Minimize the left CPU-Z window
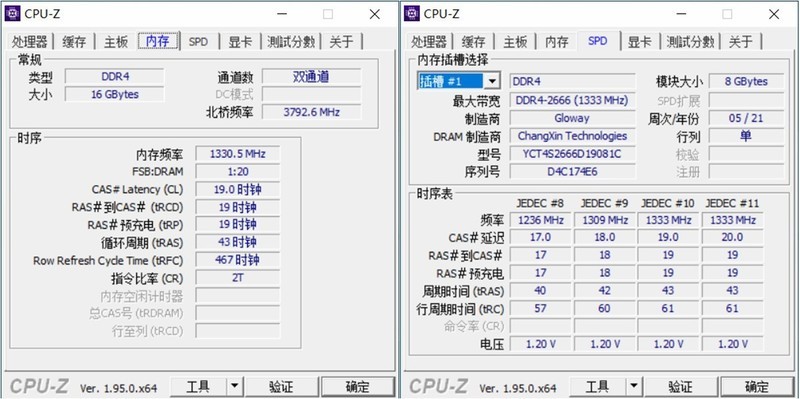The height and width of the screenshot is (399, 800). 282,14
